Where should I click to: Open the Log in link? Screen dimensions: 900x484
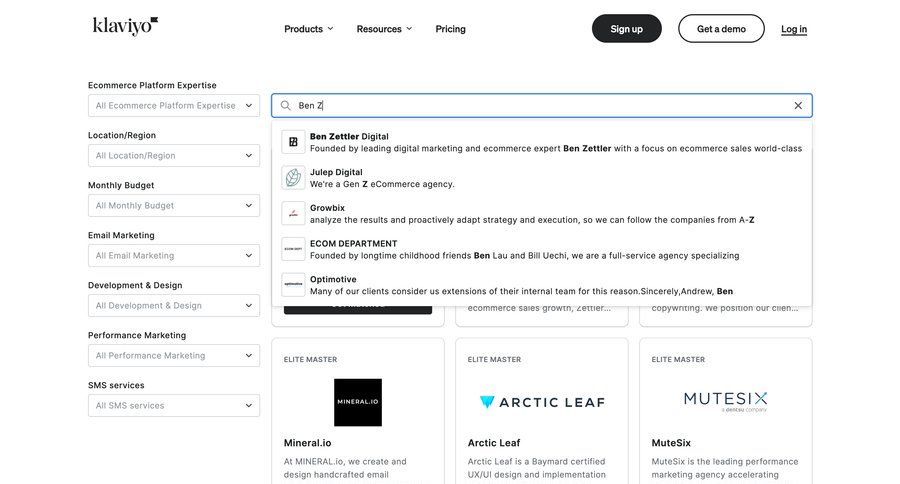(x=794, y=29)
